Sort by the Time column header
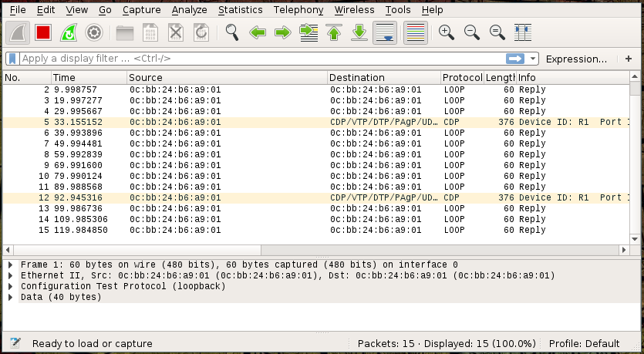 pyautogui.click(x=89, y=78)
